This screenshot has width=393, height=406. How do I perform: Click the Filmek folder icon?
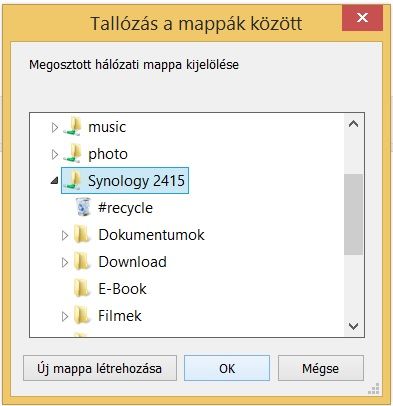pyautogui.click(x=82, y=315)
